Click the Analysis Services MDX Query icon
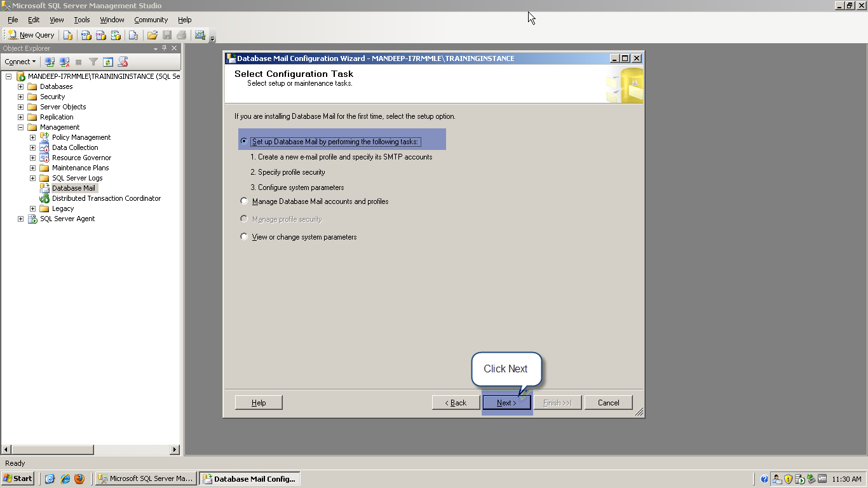 86,35
